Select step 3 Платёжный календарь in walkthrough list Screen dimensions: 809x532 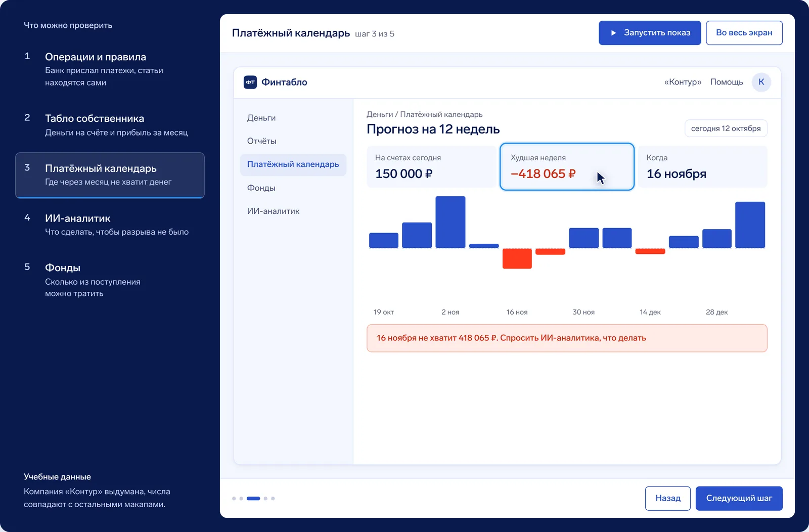pos(110,175)
